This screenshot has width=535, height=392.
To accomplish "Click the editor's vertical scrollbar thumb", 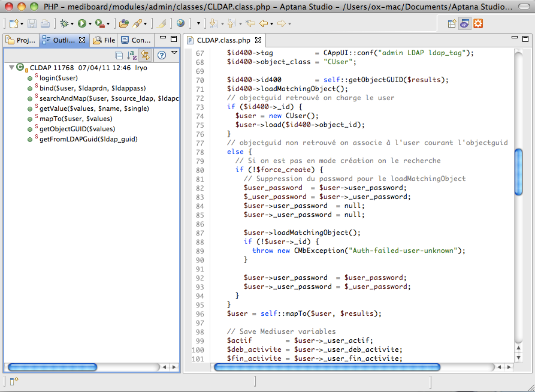I will pos(518,171).
